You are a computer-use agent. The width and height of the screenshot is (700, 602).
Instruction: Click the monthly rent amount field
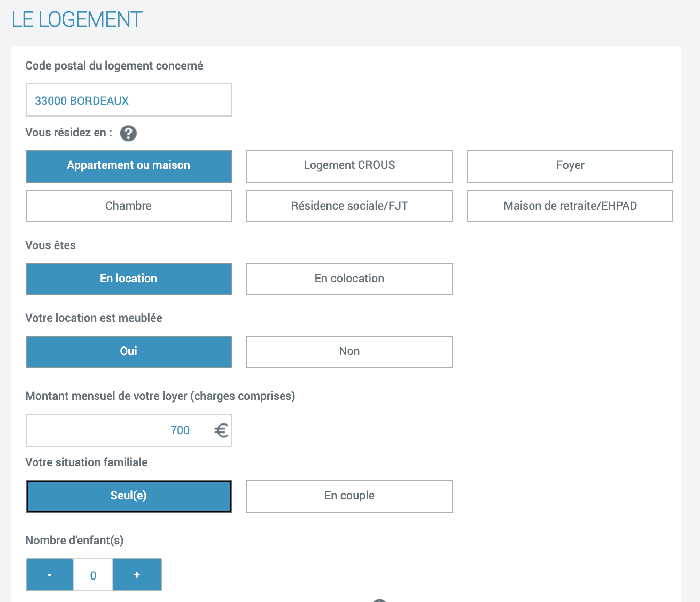[x=118, y=430]
